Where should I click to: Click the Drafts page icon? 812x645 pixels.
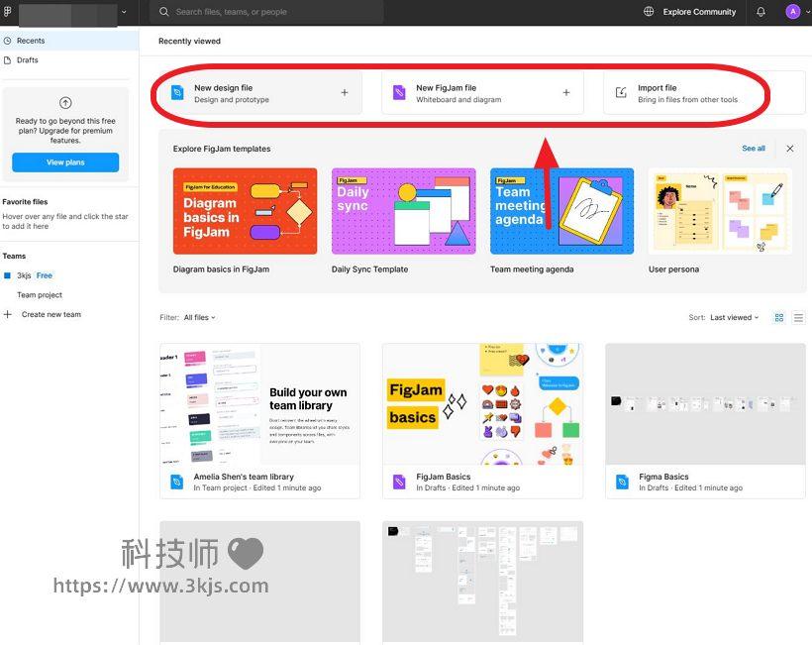click(7, 60)
